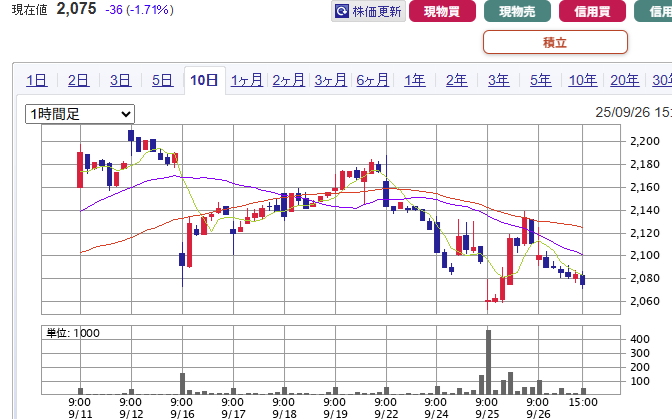Click the 現物買 button
Image resolution: width=672 pixels, height=419 pixels.
442,11
